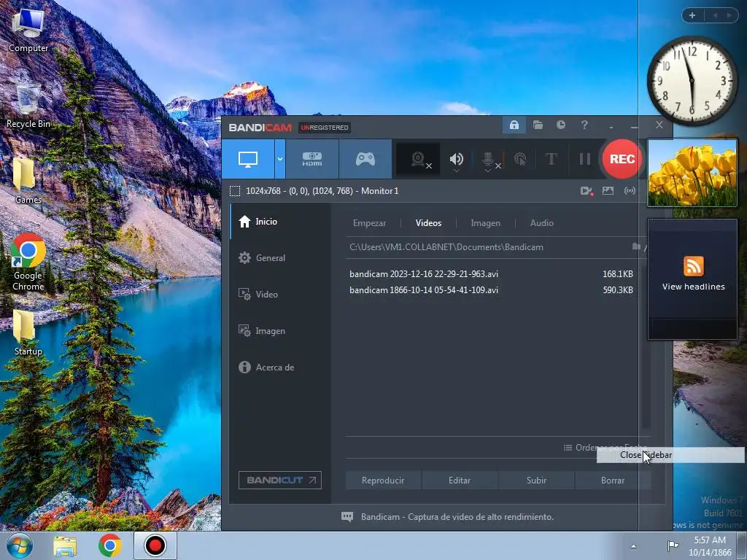The width and height of the screenshot is (747, 560).
Task: Click the Close Sidebar menu entry
Action: [670, 455]
